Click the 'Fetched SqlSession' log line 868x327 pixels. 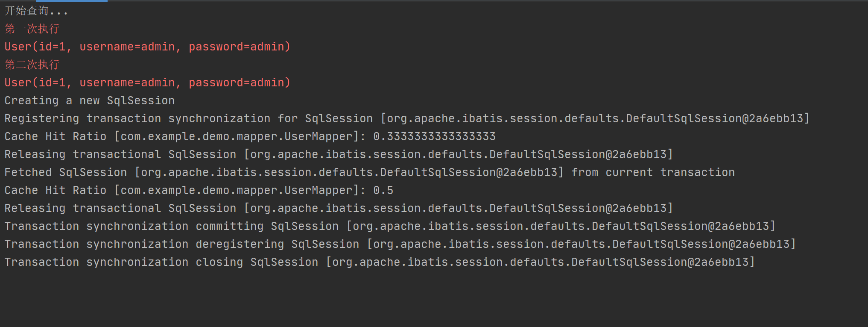click(370, 172)
